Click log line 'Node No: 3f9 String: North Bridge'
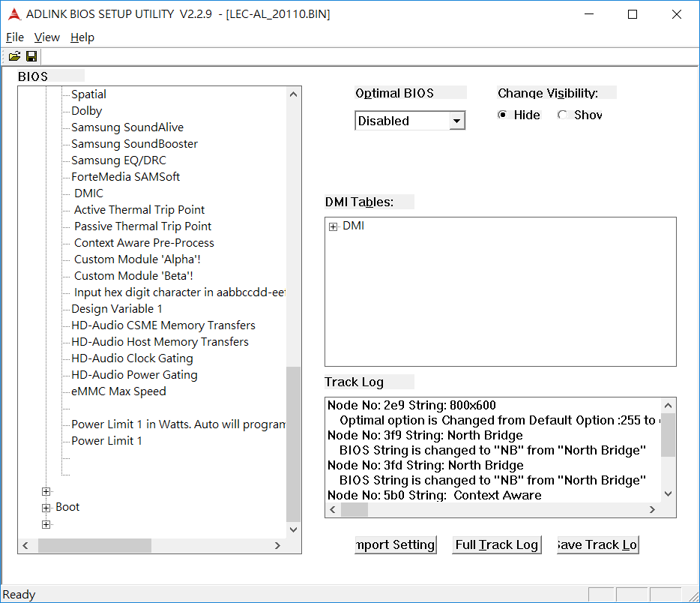 tap(425, 436)
